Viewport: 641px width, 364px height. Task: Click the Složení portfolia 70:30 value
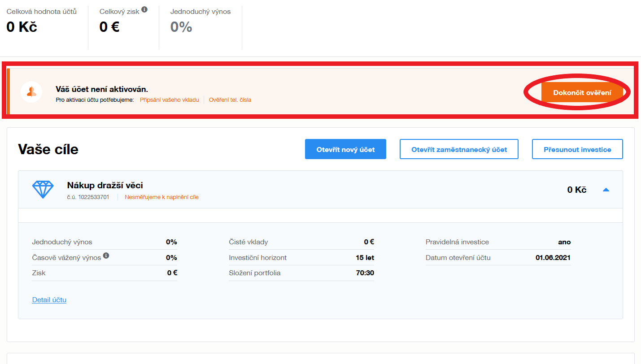click(x=365, y=273)
